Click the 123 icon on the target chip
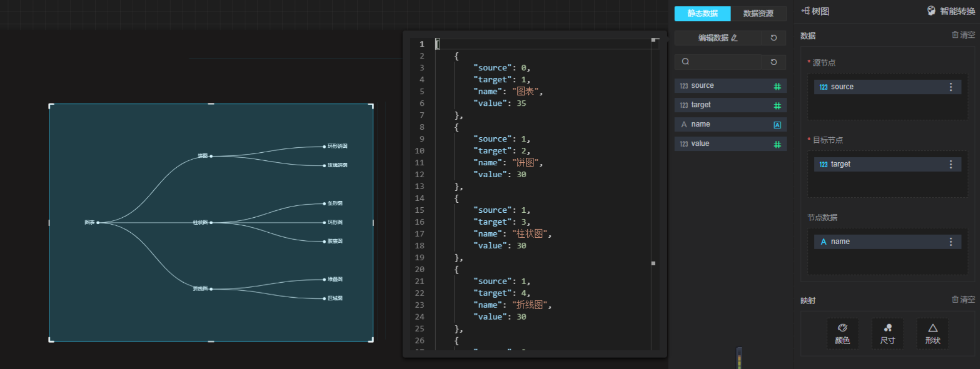The height and width of the screenshot is (369, 980). click(823, 164)
